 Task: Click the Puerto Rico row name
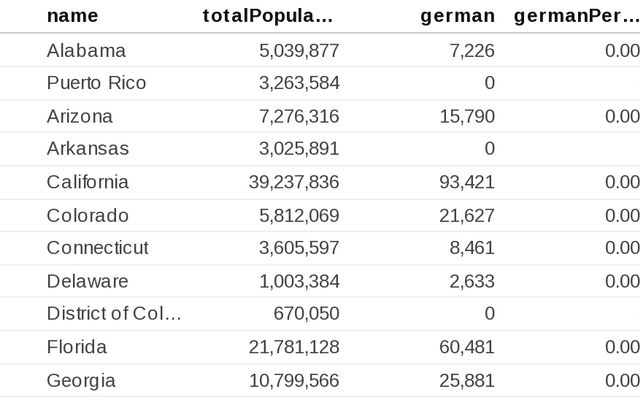[x=96, y=83]
